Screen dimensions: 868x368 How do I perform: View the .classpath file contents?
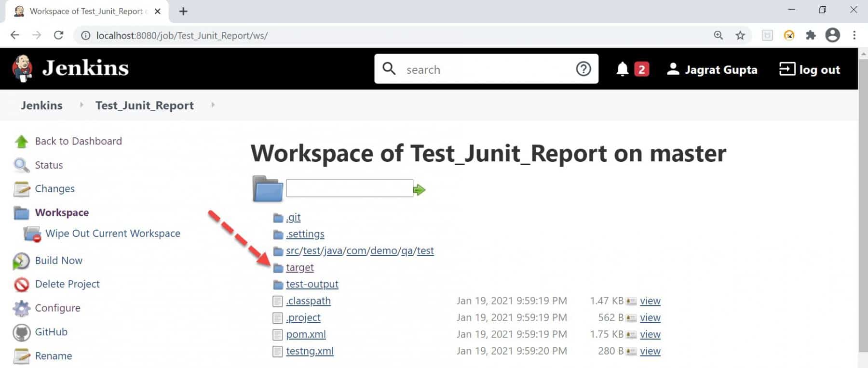pos(650,301)
